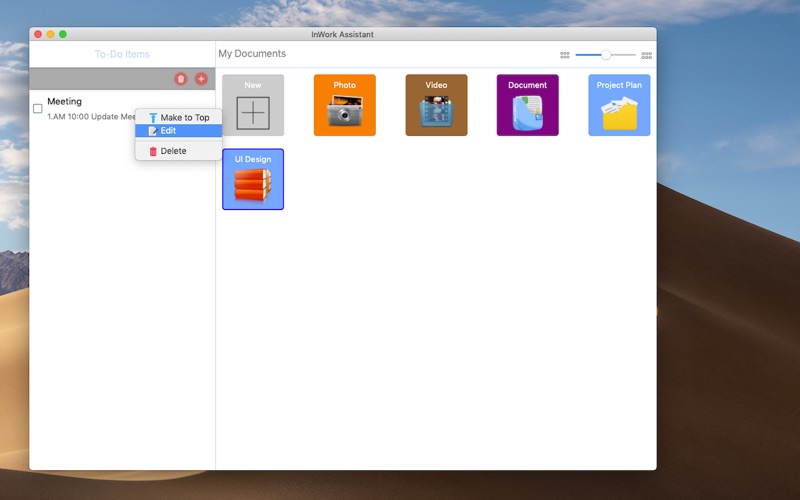This screenshot has width=800, height=500.
Task: Maximize the InWork Assistant window with green button
Action: [63, 34]
